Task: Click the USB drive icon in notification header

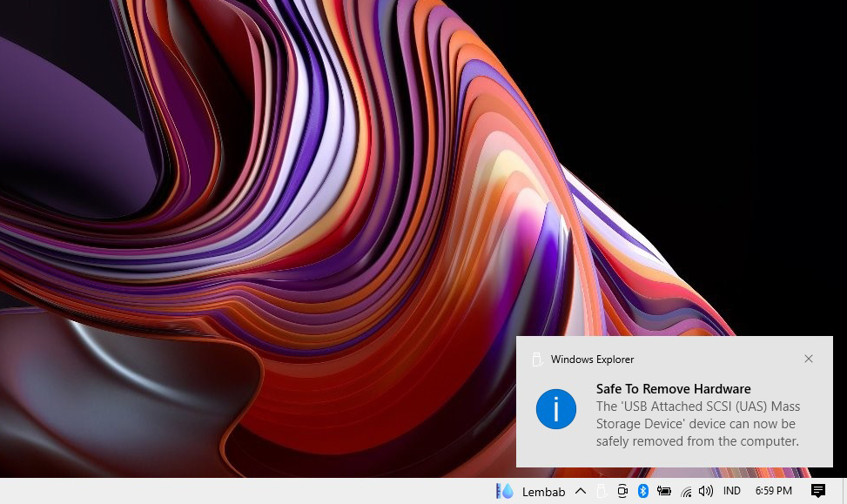Action: [537, 360]
